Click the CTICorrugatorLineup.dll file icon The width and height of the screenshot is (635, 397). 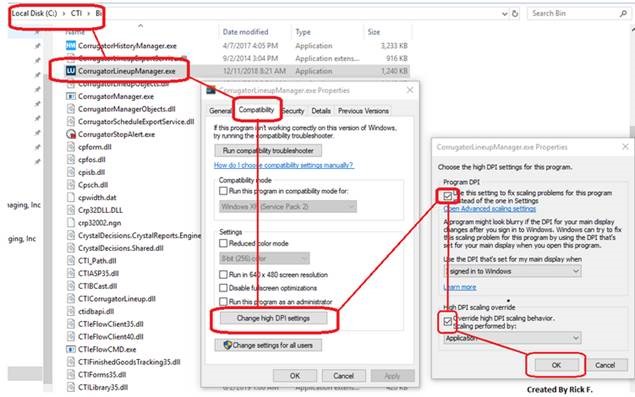coord(71,299)
